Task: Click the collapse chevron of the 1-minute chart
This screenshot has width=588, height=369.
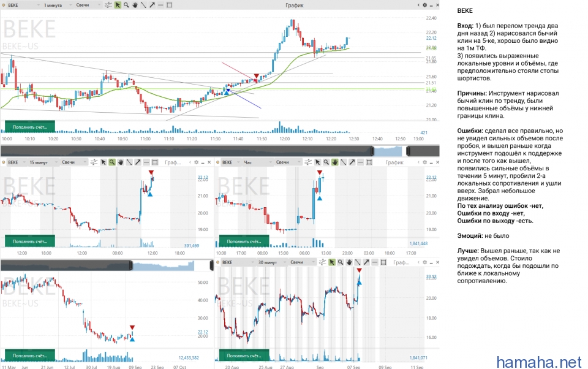Action: click(x=418, y=6)
